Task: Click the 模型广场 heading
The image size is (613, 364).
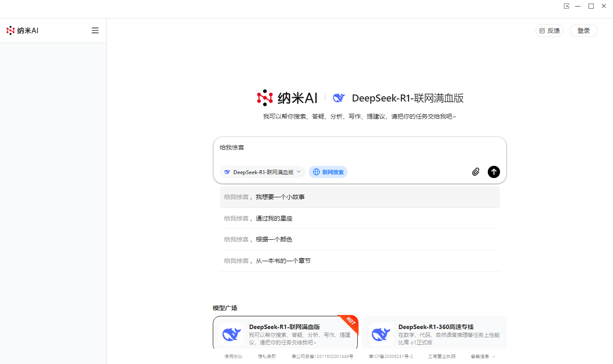Action: [225, 308]
